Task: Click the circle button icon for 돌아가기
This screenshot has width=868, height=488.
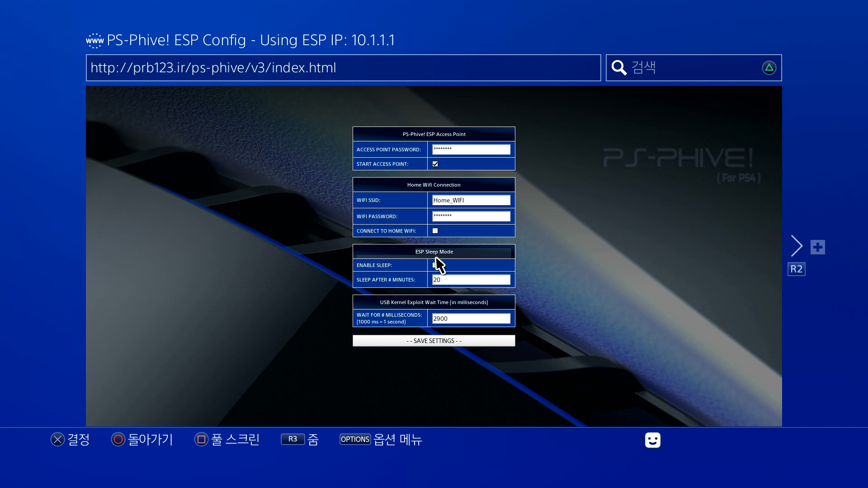Action: tap(118, 439)
